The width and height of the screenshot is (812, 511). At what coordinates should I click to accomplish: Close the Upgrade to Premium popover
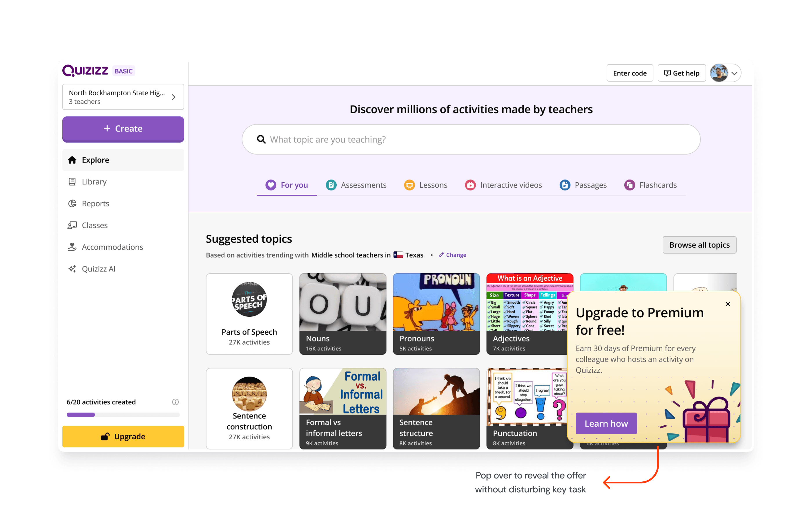tap(727, 304)
